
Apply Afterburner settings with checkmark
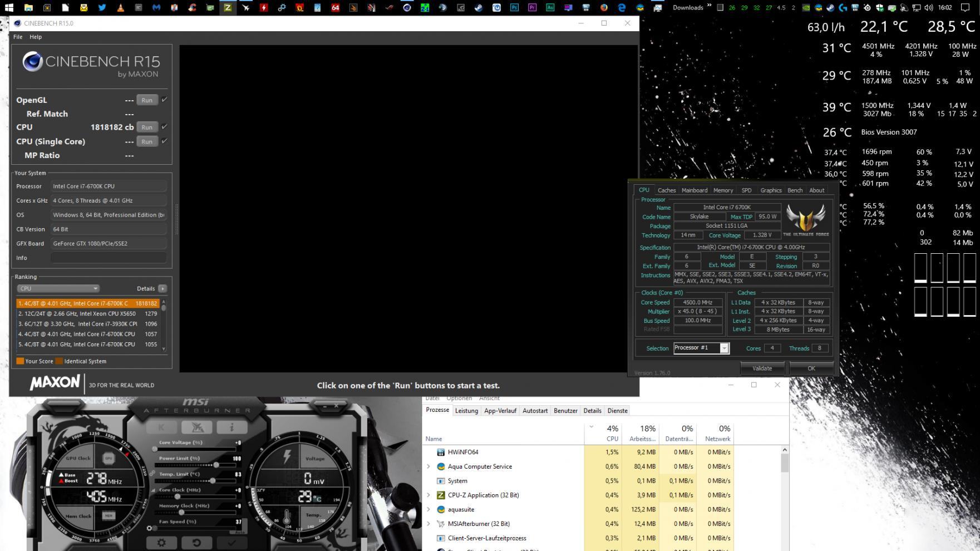[232, 543]
